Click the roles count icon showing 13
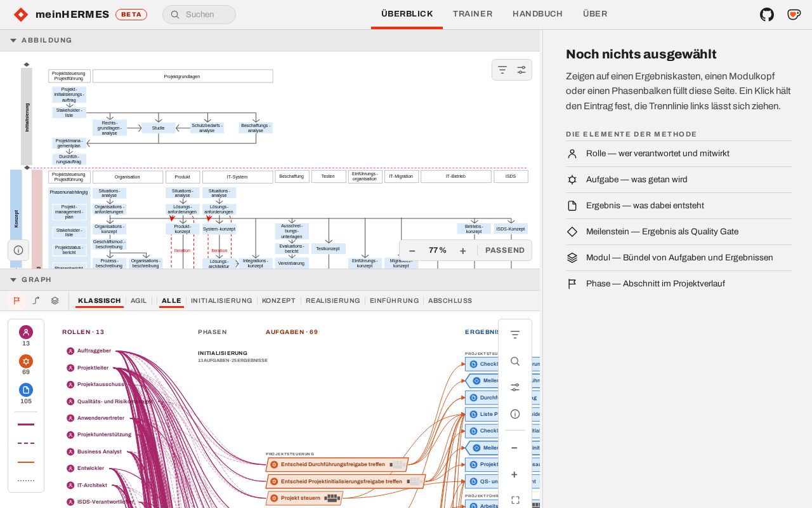 [26, 332]
